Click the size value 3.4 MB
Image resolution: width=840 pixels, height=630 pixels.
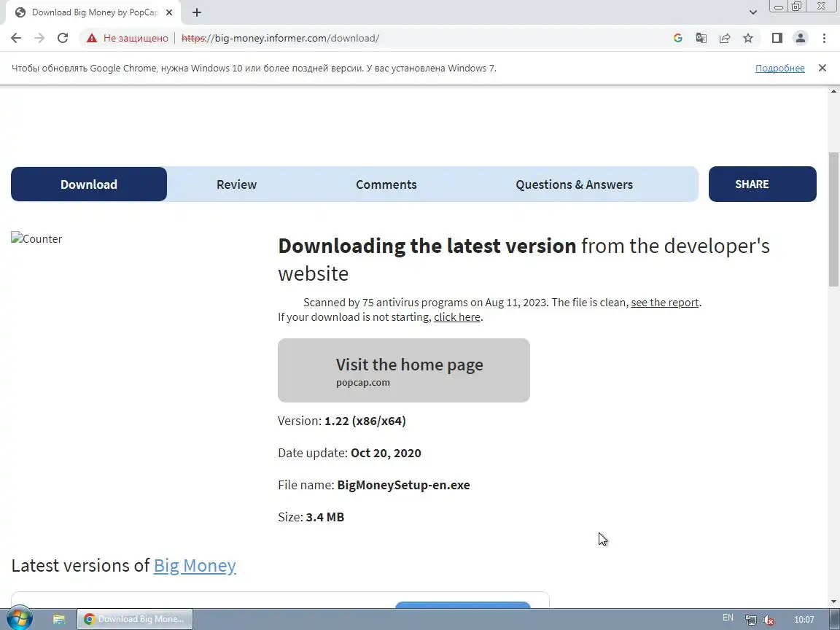(324, 517)
